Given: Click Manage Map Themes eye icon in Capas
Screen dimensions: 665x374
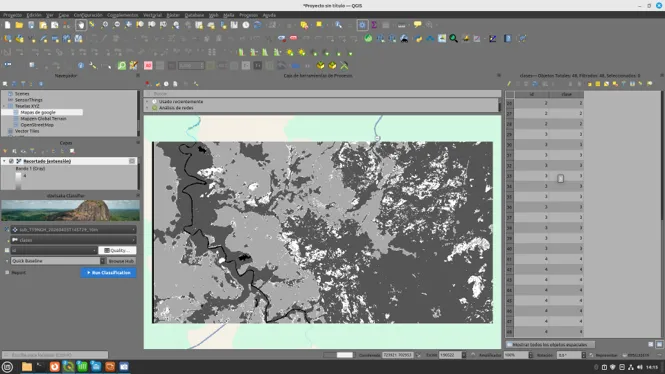Looking at the screenshot, I should tap(23, 151).
